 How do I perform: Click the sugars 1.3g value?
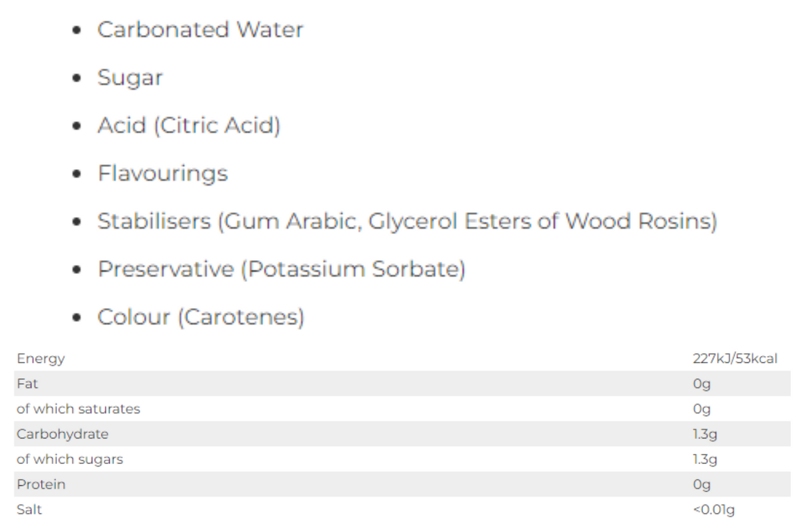tap(705, 460)
